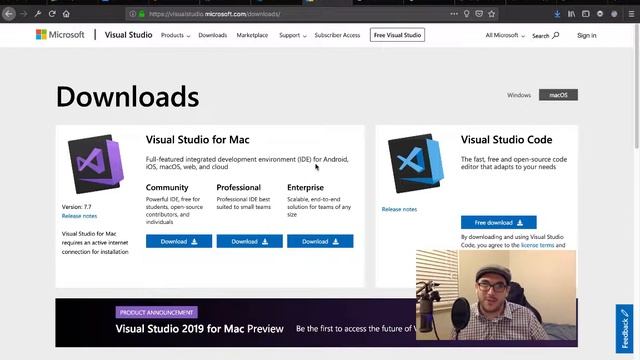640x360 pixels.
Task: Toggle the browser sidebar icon
Action: pos(586,14)
